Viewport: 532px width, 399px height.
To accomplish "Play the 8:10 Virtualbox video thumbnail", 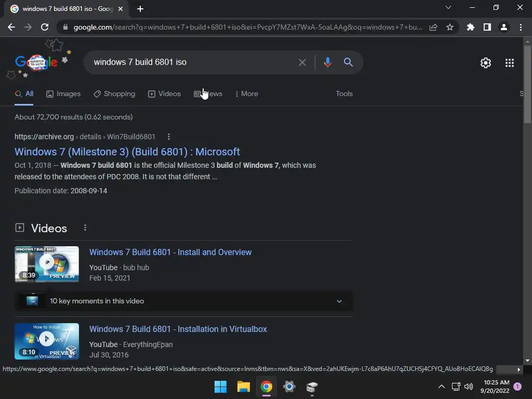I will click(x=47, y=341).
